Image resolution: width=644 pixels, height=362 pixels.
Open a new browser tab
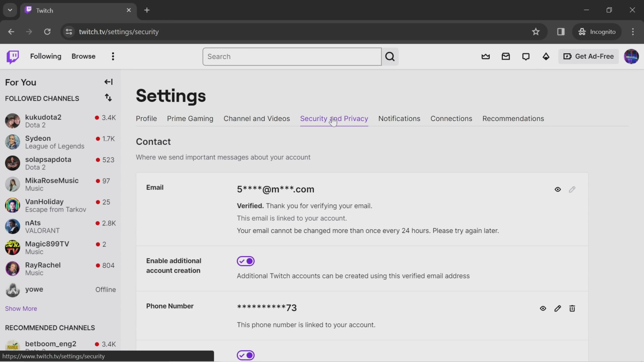(147, 10)
